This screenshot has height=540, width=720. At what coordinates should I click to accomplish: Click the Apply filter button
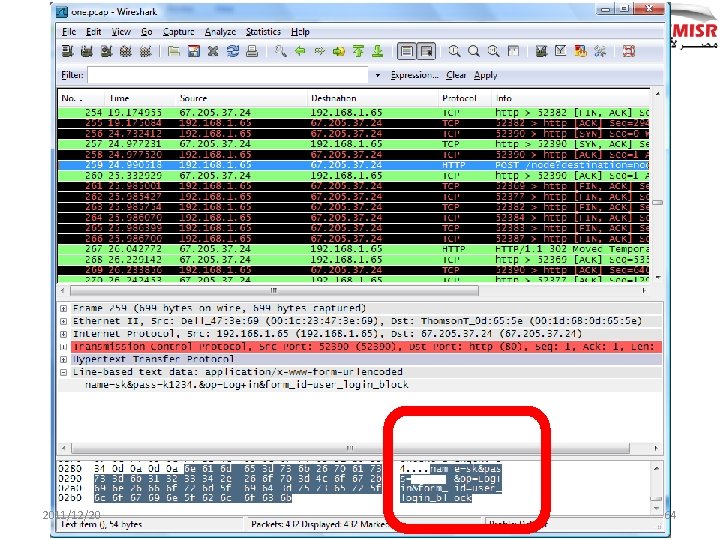tap(486, 75)
